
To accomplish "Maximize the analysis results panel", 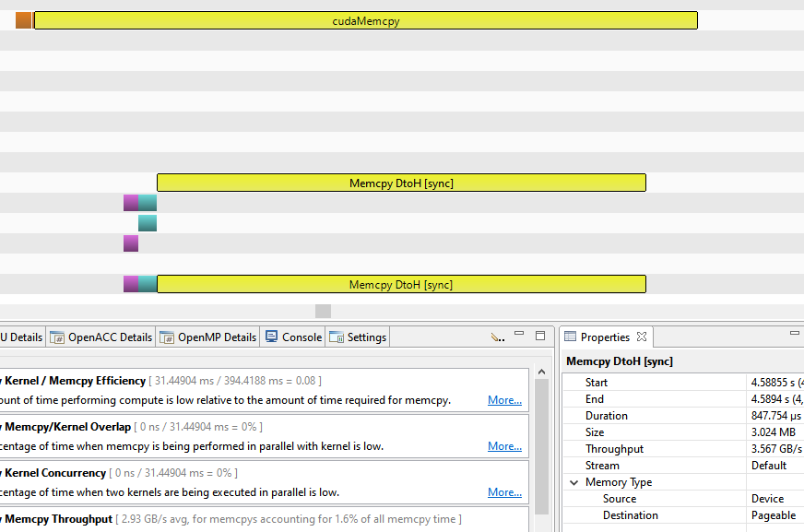I will [540, 336].
